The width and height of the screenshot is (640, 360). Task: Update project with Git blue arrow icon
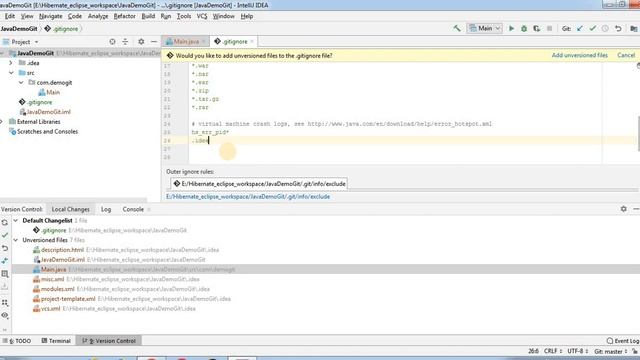point(580,29)
